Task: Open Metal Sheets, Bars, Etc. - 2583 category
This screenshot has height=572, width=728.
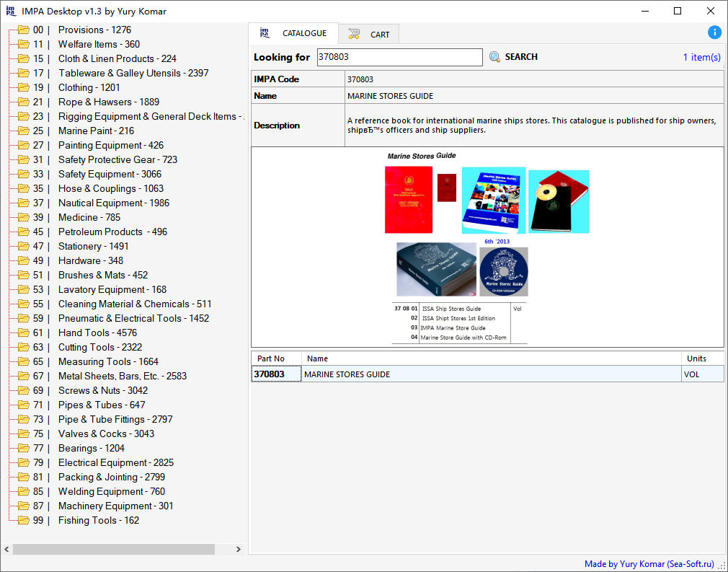Action: click(x=123, y=376)
